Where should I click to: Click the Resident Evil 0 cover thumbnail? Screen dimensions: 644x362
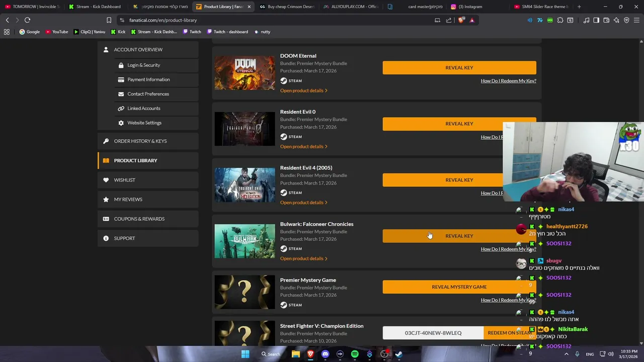point(245,129)
